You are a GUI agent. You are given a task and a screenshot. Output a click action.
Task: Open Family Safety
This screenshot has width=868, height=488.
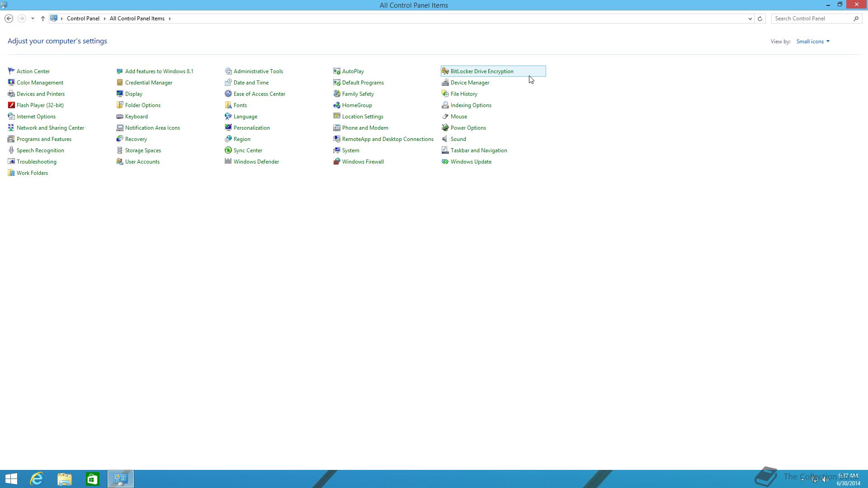(358, 94)
